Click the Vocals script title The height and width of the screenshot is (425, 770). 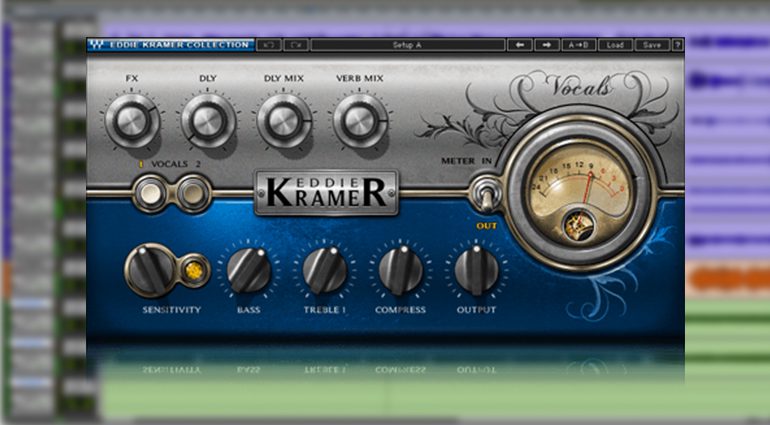click(580, 86)
